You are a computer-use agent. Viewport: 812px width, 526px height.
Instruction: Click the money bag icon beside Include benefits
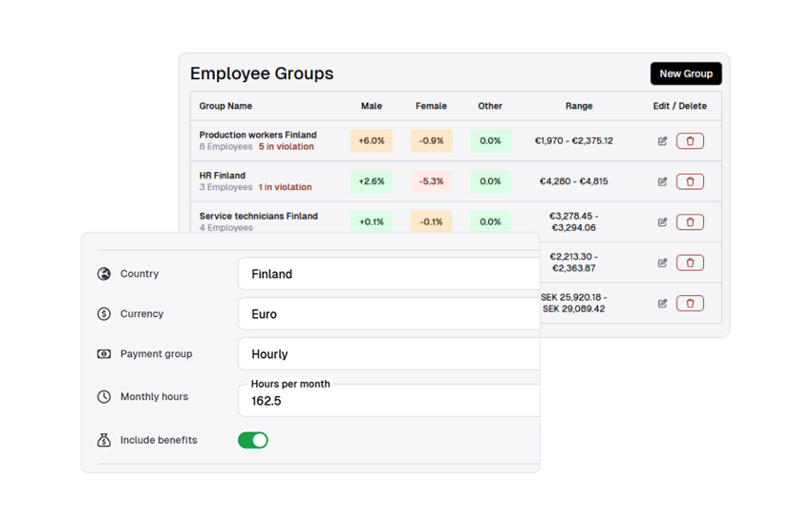pyautogui.click(x=104, y=440)
